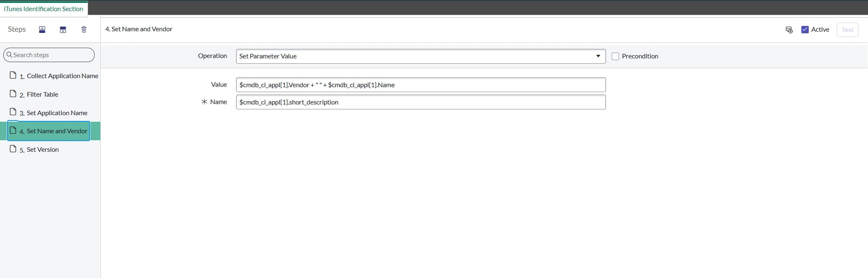Click the document icon of Set Application Name

pos(13,112)
